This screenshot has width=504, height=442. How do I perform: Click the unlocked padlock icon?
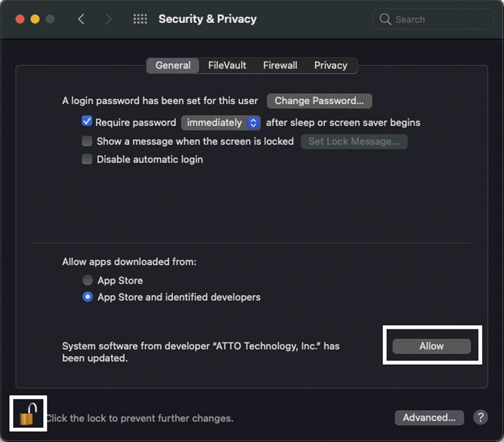28,414
